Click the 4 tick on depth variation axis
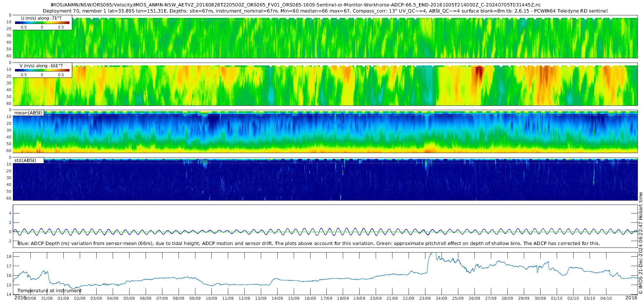 coord(10,214)
